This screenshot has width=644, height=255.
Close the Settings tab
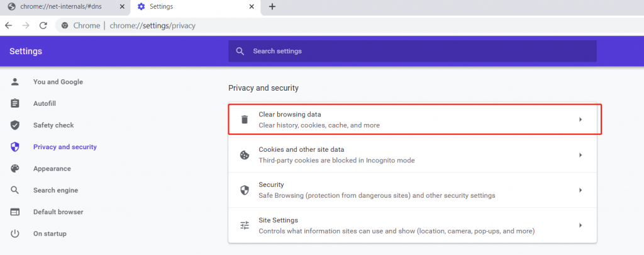click(252, 6)
